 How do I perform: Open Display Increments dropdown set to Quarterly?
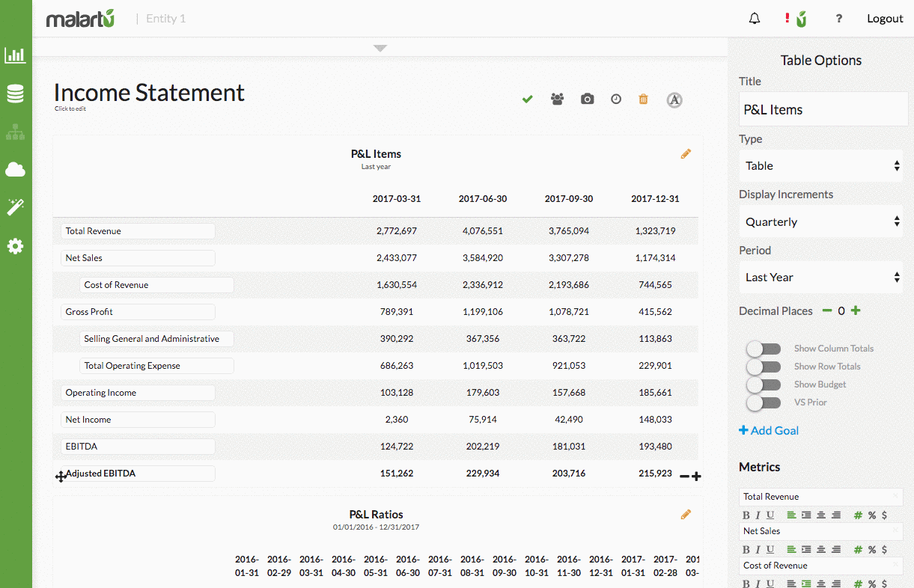[821, 222]
